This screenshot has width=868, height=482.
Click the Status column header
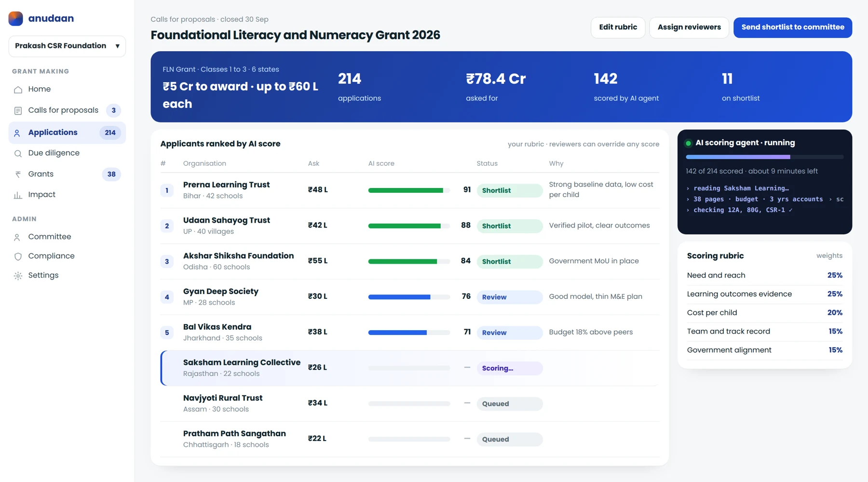point(487,163)
